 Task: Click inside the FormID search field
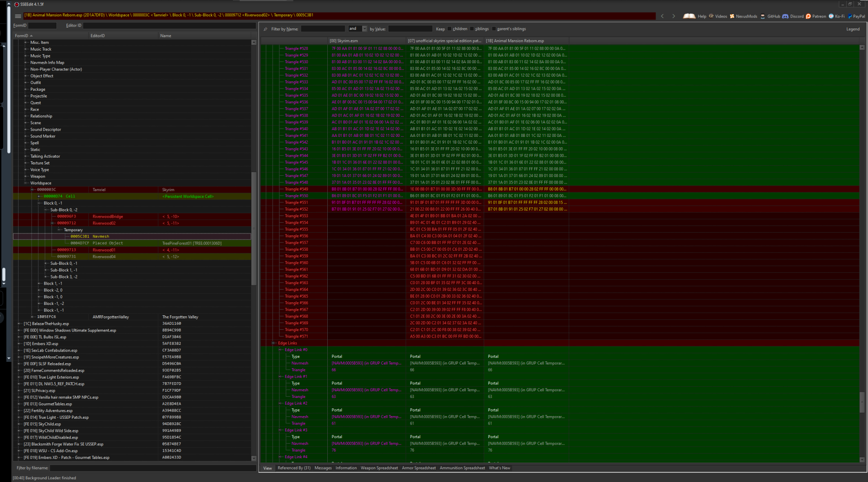click(x=42, y=26)
